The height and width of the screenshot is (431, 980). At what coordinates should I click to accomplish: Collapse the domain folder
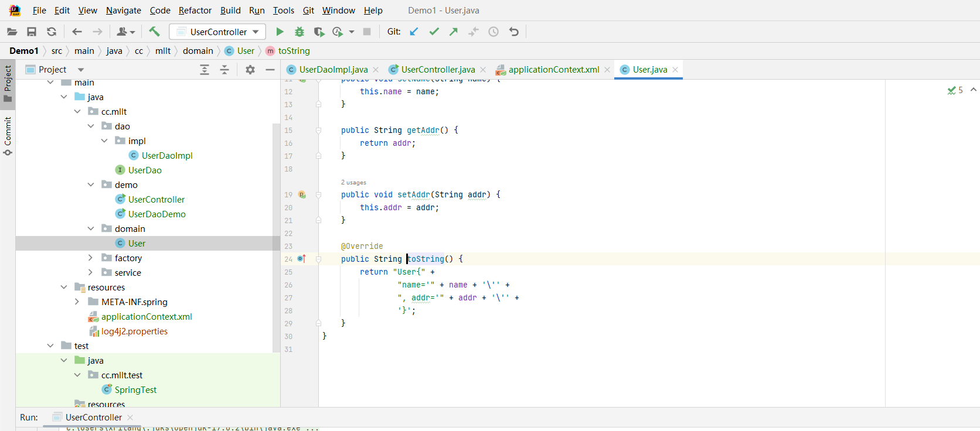click(x=91, y=229)
